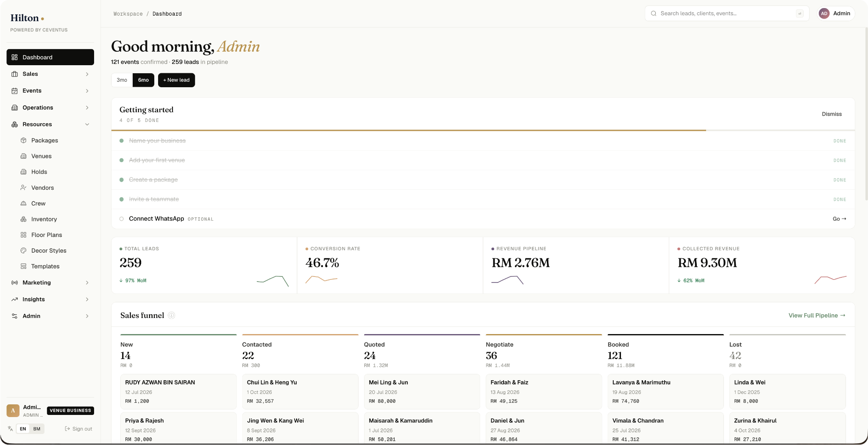Open View Full Pipeline link
Viewport: 868px width, 445px height.
tap(817, 315)
